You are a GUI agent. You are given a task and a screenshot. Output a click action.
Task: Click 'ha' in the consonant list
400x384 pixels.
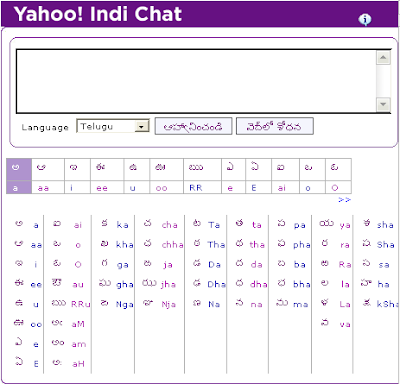pos(383,285)
